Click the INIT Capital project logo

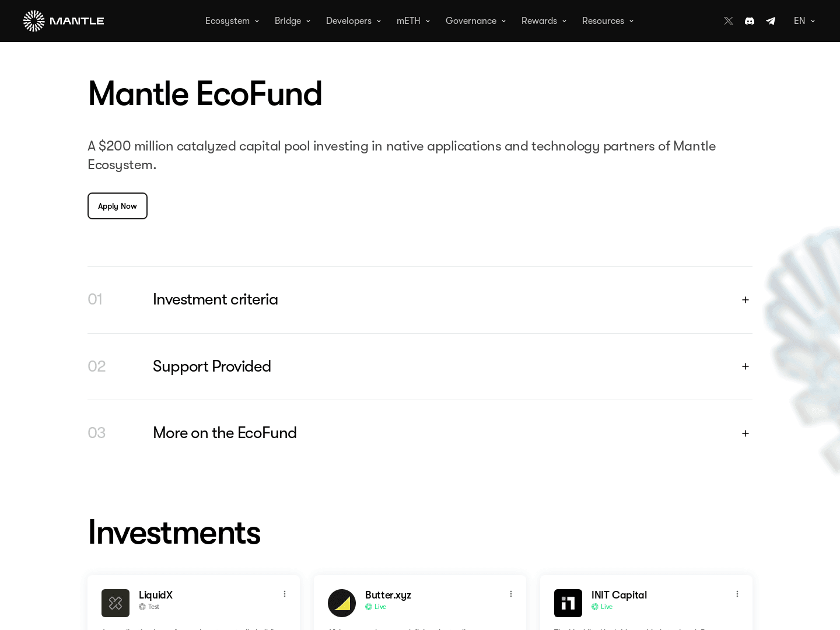(568, 603)
